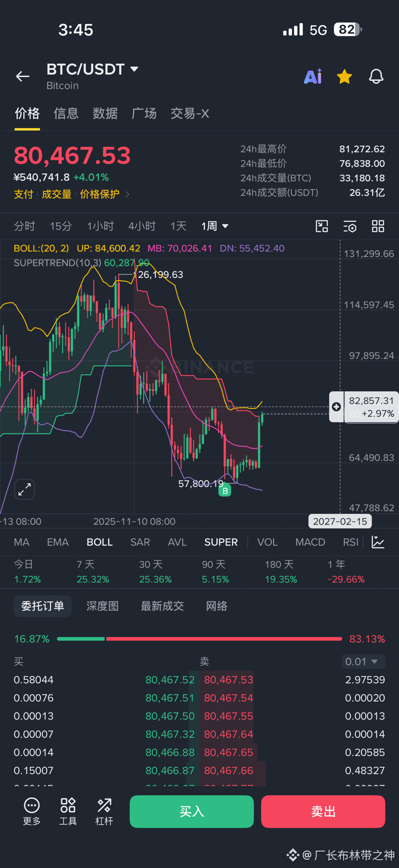This screenshot has height=868, width=399.
Task: Toggle MA indicator
Action: [x=22, y=542]
